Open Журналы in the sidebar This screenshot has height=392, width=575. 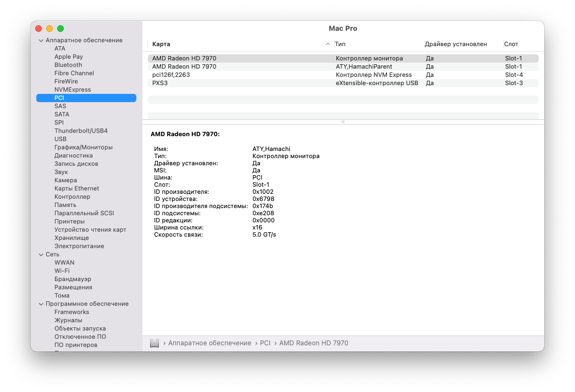pos(68,320)
